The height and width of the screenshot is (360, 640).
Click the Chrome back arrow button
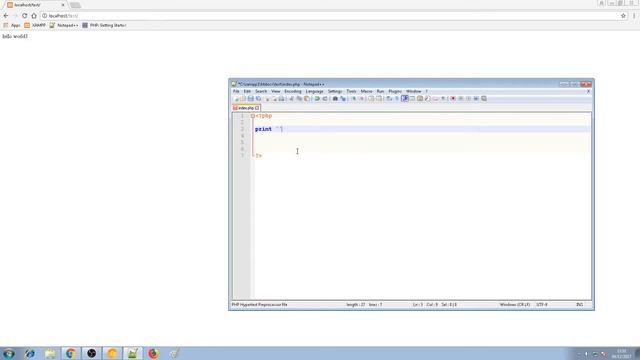6,16
